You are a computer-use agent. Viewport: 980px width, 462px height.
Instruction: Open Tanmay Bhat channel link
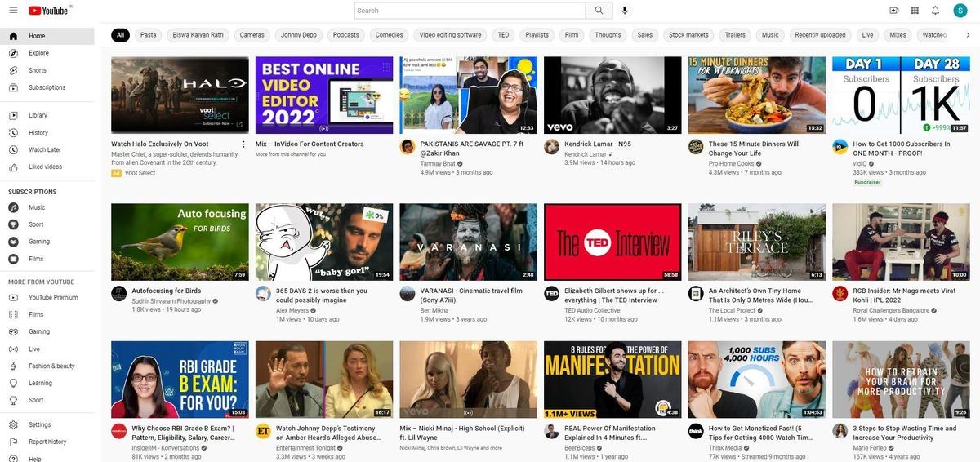pyautogui.click(x=438, y=163)
